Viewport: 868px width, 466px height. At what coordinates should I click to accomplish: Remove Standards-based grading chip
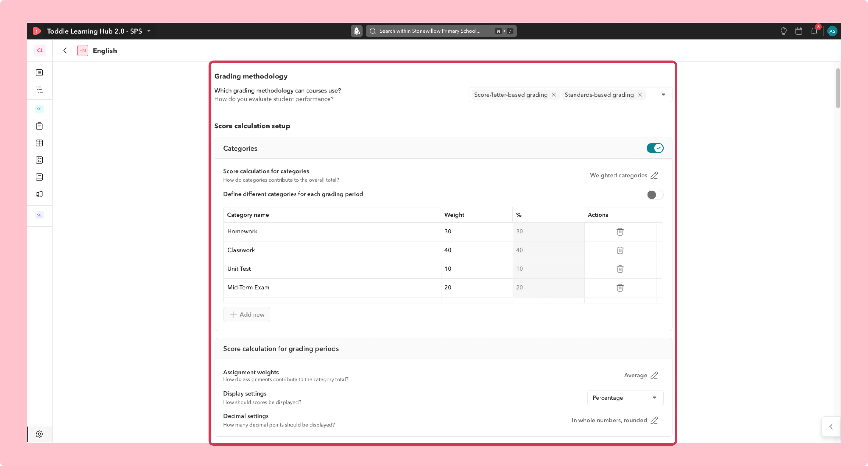click(640, 95)
